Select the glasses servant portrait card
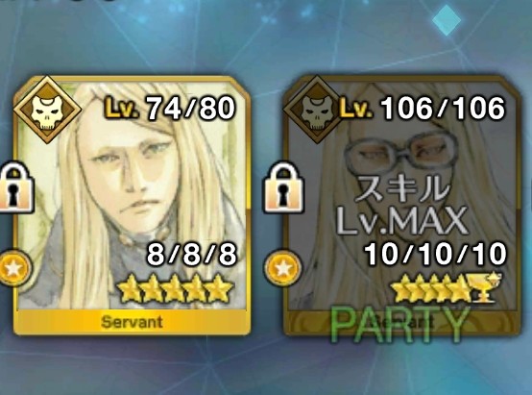The image size is (532, 395). (402, 206)
